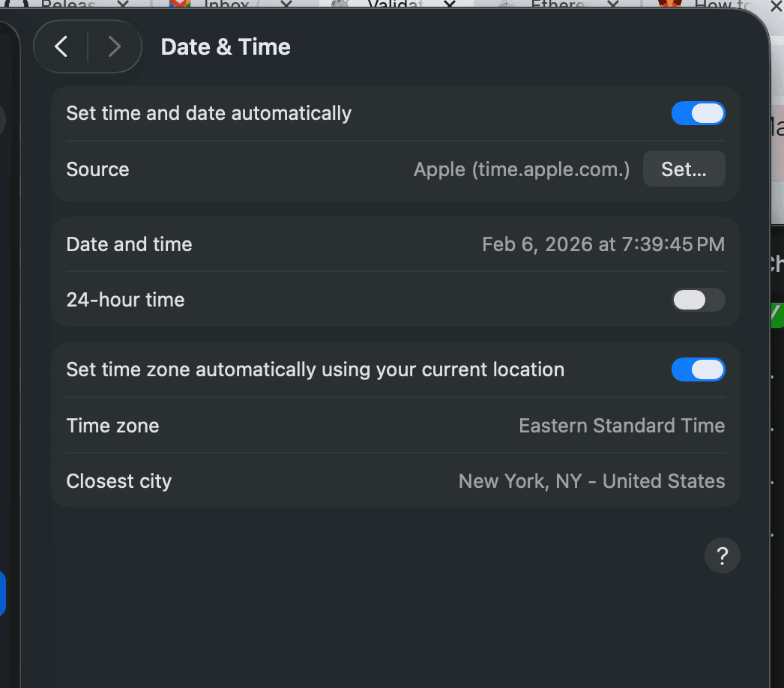784x688 pixels.
Task: Click the Validate tab's favicon
Action: click(x=341, y=4)
